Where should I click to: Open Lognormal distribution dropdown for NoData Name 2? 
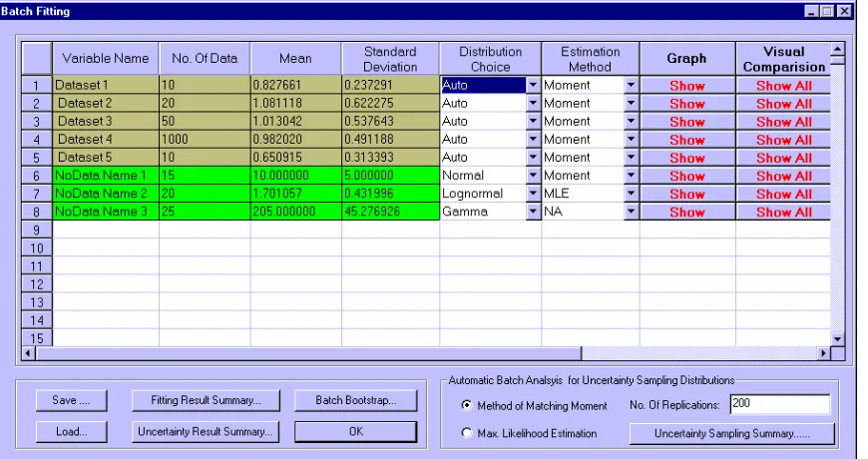533,194
